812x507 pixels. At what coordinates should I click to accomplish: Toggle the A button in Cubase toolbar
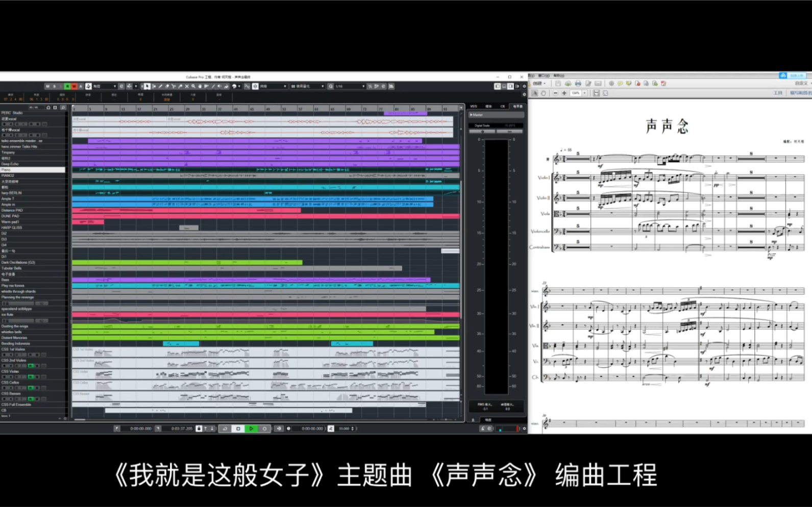81,86
